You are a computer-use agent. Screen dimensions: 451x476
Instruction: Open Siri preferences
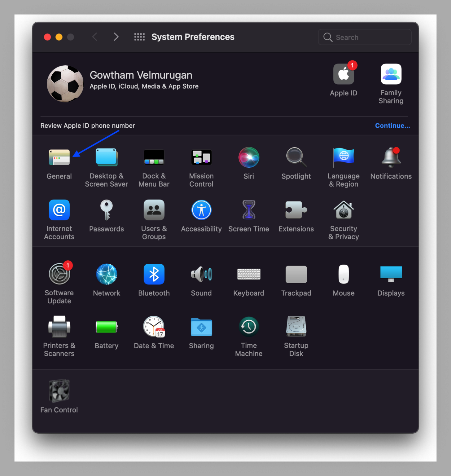(x=249, y=157)
